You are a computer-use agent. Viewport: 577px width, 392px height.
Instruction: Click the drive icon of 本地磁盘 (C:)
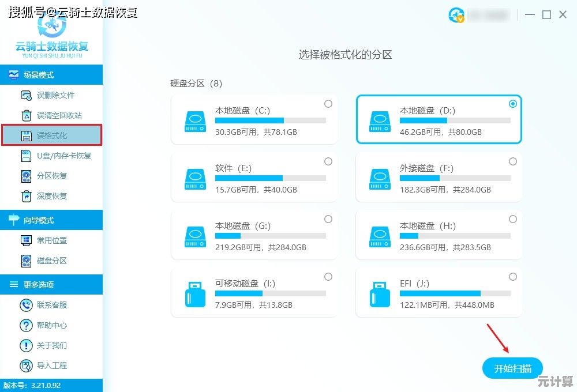pos(195,122)
